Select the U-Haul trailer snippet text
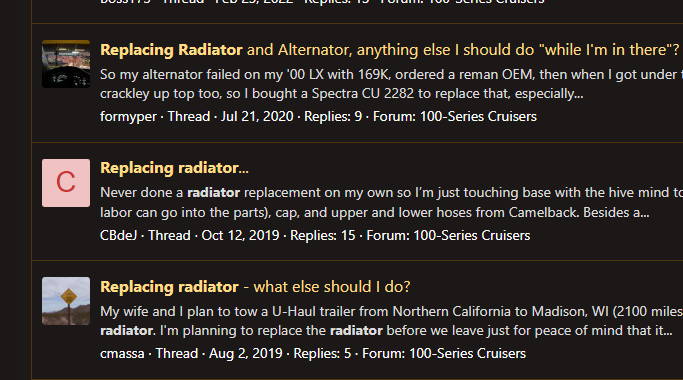The image size is (683, 380). tap(391, 321)
